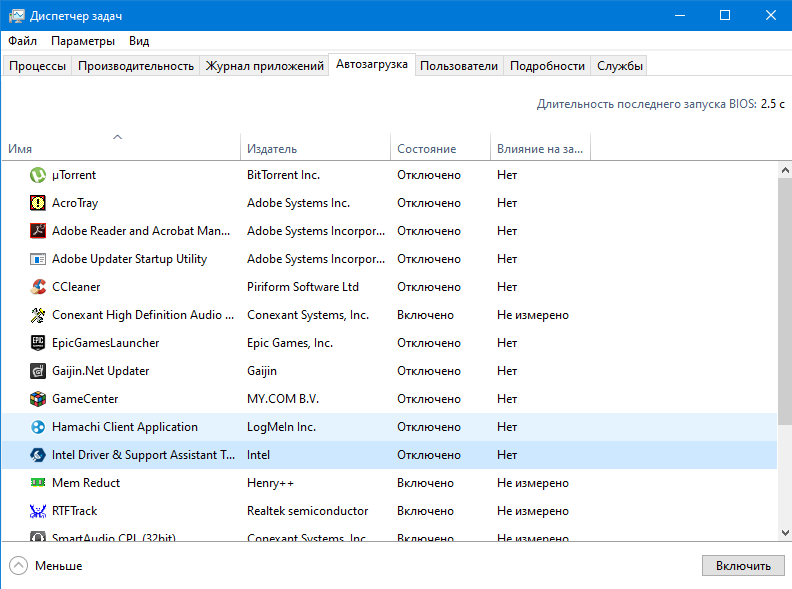Minimize the Task Manager window
This screenshot has height=589, width=792.
[x=680, y=15]
